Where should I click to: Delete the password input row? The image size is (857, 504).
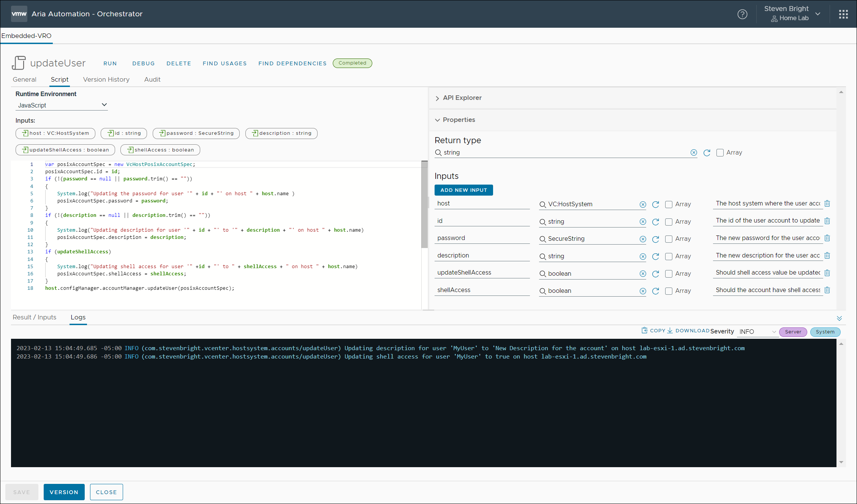coord(827,238)
